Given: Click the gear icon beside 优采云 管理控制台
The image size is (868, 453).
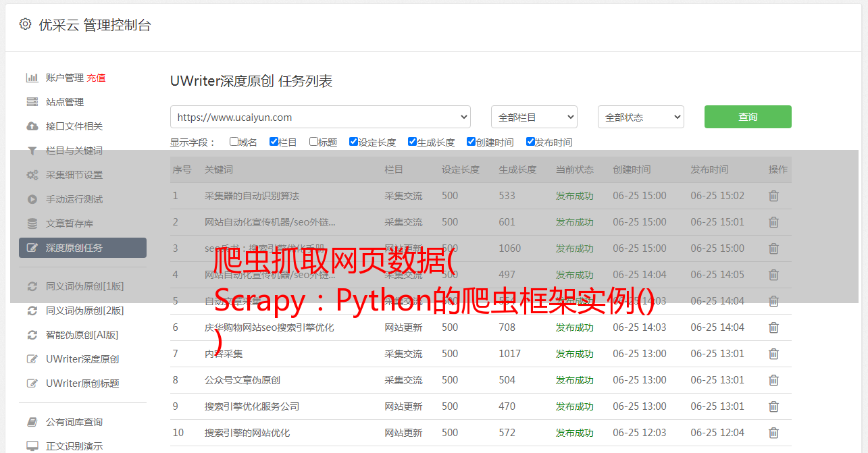Looking at the screenshot, I should (x=25, y=24).
